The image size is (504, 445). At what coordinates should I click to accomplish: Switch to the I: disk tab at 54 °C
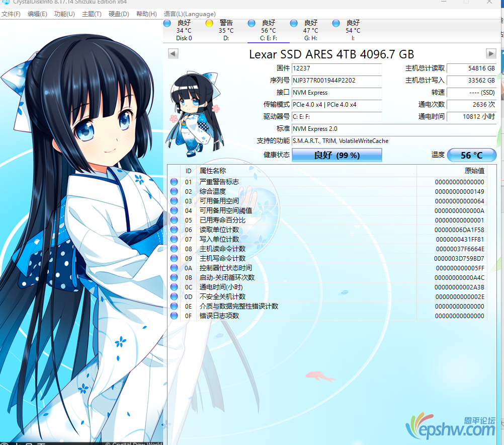(353, 30)
